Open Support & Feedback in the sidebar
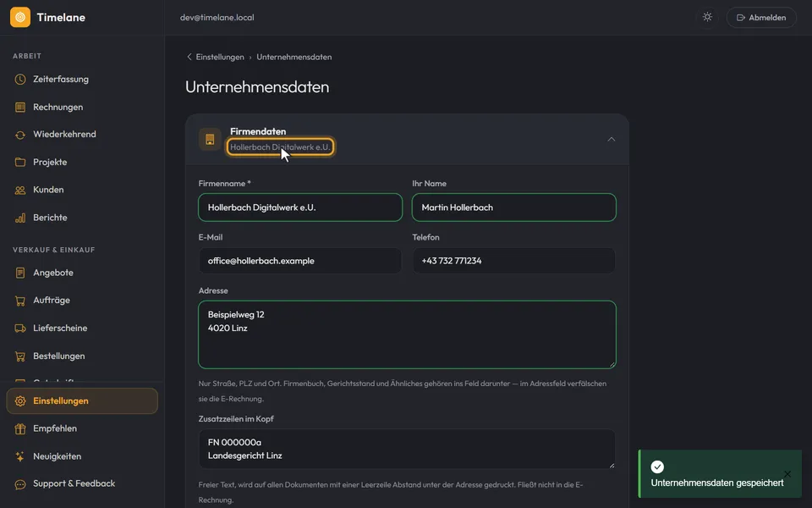The width and height of the screenshot is (812, 508). pyautogui.click(x=82, y=483)
